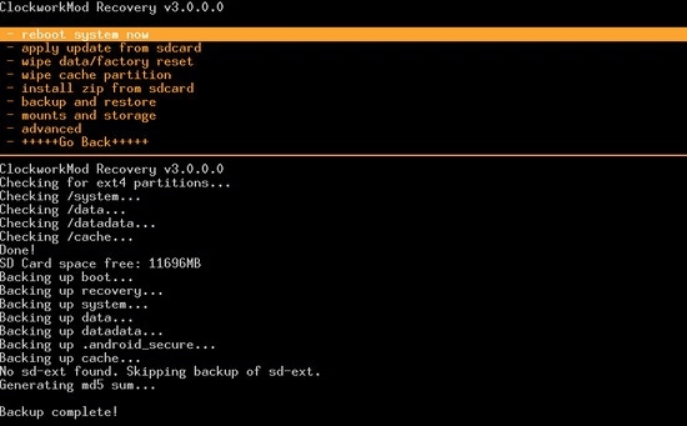This screenshot has height=427, width=687.
Task: Click the Checking /datadata log line
Action: (x=78, y=223)
